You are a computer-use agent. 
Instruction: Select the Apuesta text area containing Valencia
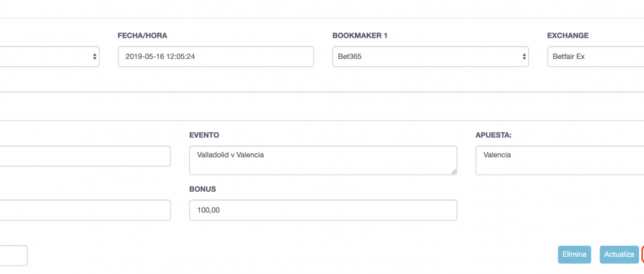[560, 160]
